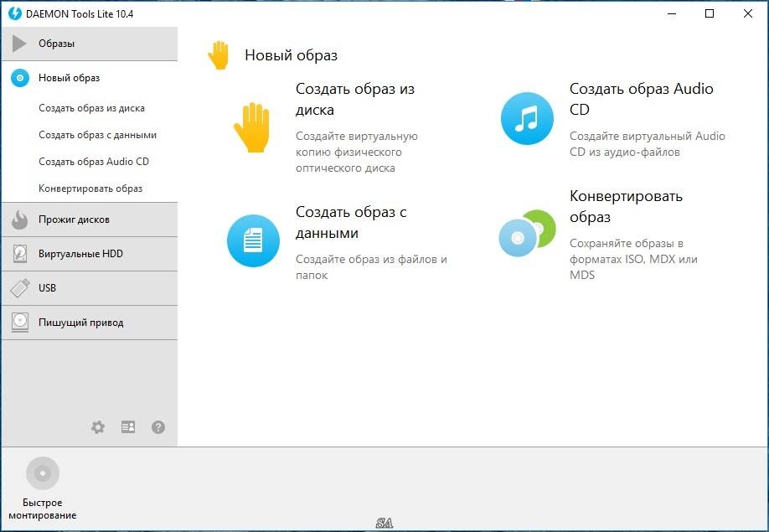Click the hard drive icon for Виртуальные HDD
The width and height of the screenshot is (769, 532).
19,254
